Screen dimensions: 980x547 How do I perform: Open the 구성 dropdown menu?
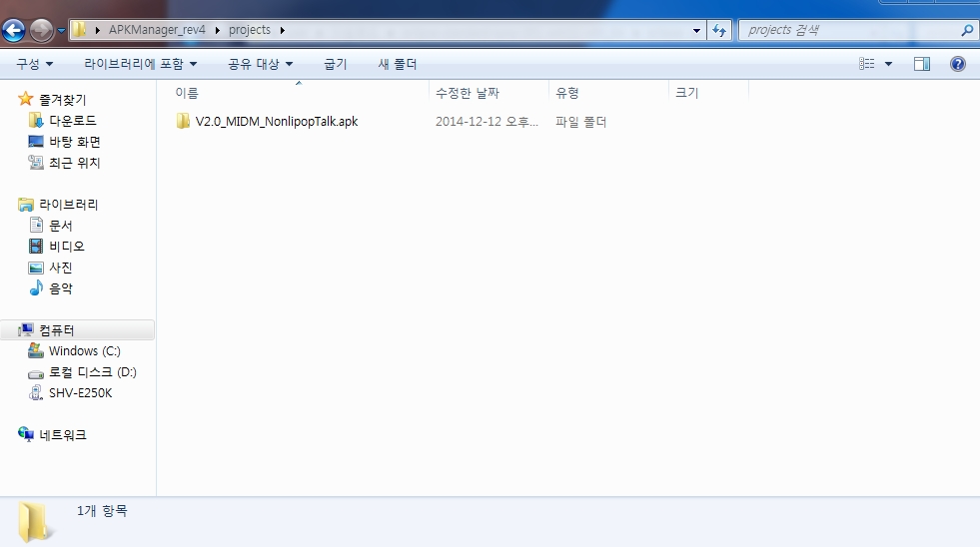(x=34, y=64)
